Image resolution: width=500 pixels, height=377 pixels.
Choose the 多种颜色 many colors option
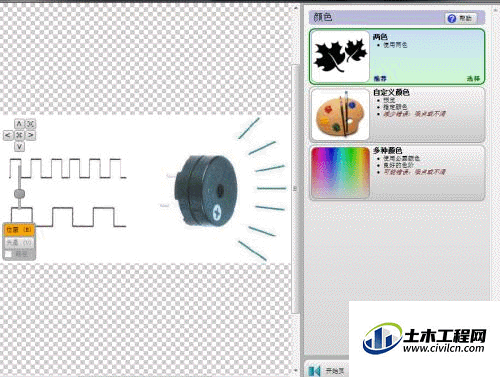(x=397, y=173)
